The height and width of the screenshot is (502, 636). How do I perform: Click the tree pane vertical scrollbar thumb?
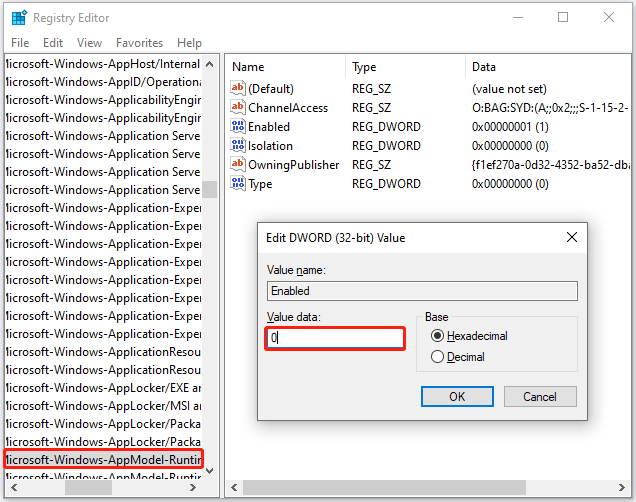[210, 189]
